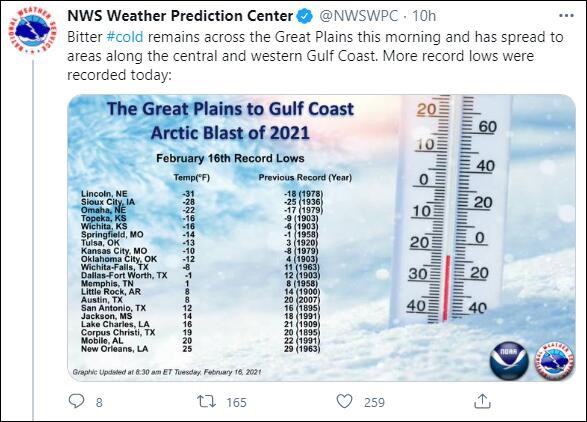Open NWS Weather Prediction Center profile name
Image resolution: width=587 pixels, height=422 pixels.
180,16
